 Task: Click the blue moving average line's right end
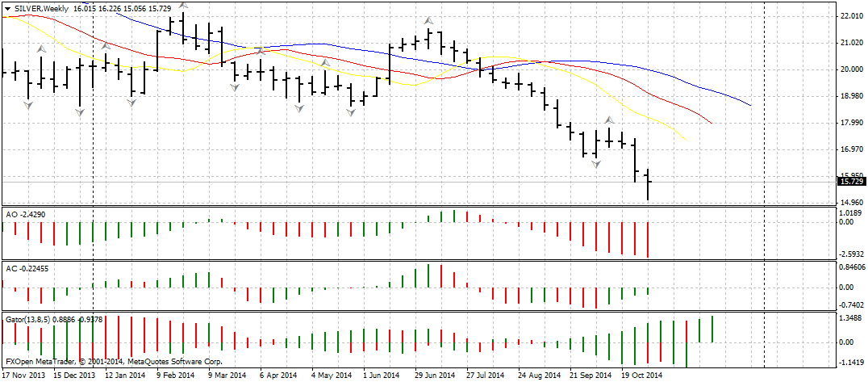[750, 105]
